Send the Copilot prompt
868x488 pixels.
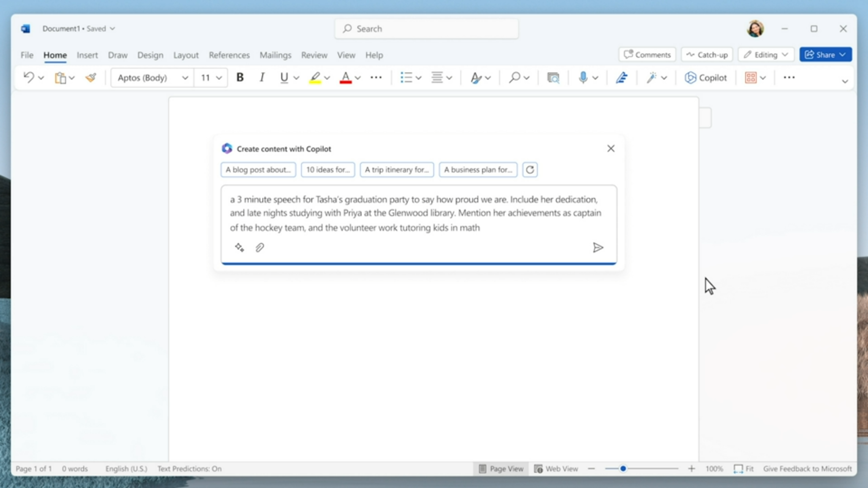(598, 248)
